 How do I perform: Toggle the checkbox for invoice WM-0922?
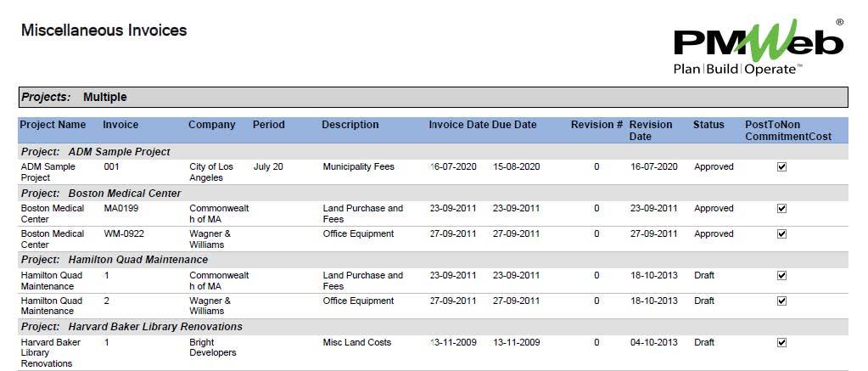point(781,234)
